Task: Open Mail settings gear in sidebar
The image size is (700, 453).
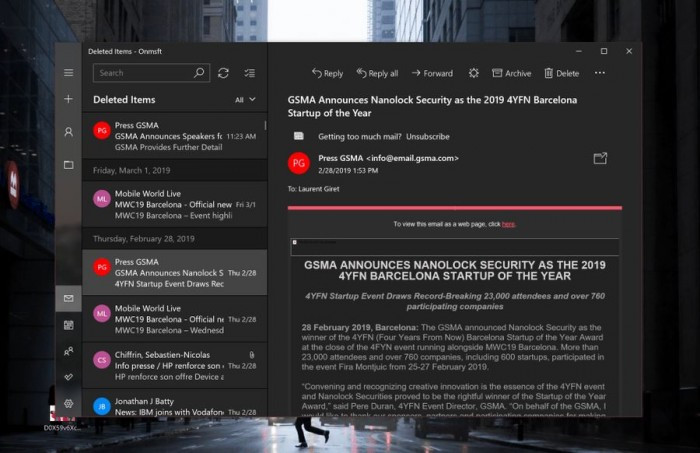Action: click(68, 403)
